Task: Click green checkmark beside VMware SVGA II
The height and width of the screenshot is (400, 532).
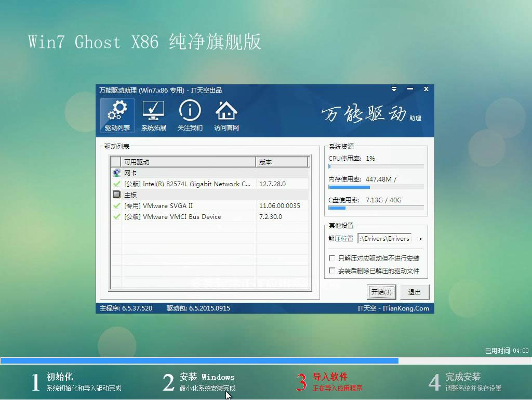Action: coord(116,205)
